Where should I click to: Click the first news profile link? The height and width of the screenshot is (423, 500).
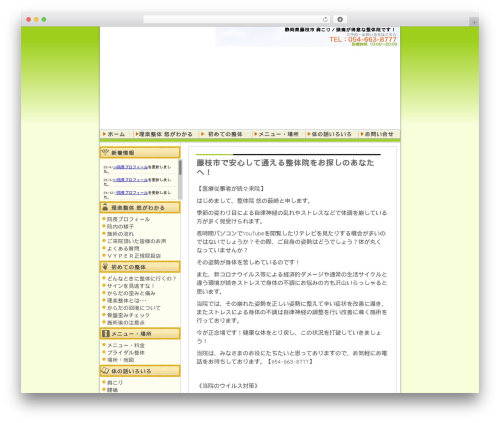[131, 167]
